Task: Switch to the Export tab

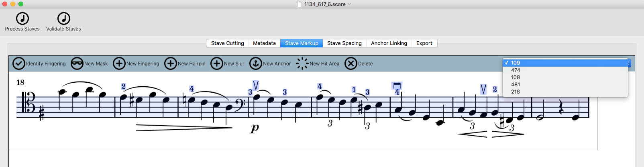Action: pyautogui.click(x=424, y=43)
